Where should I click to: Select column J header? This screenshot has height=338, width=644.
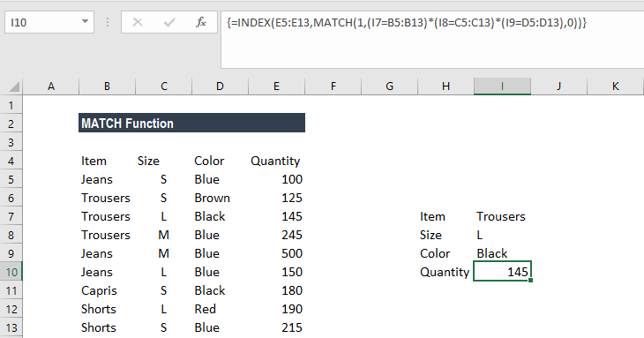(559, 86)
